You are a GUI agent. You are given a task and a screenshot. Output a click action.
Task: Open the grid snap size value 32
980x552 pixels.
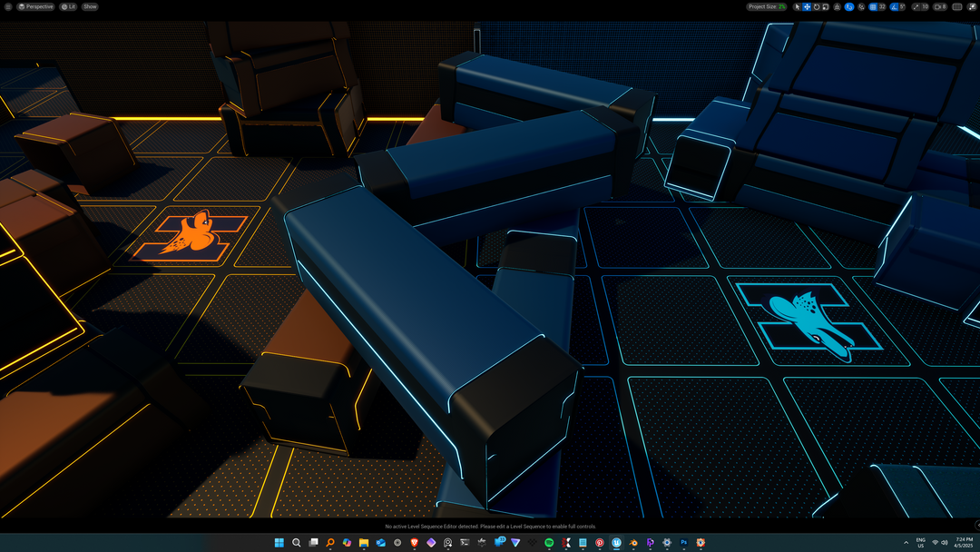click(x=882, y=6)
